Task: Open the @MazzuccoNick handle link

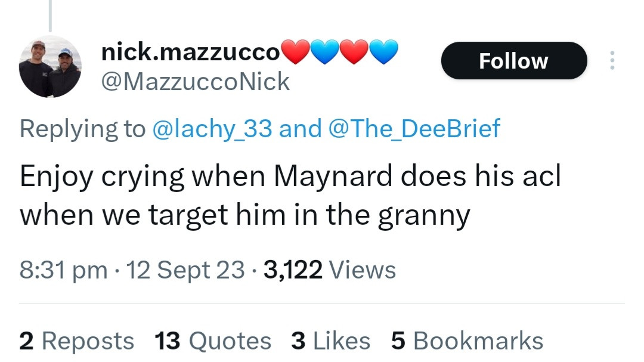Action: pyautogui.click(x=196, y=82)
